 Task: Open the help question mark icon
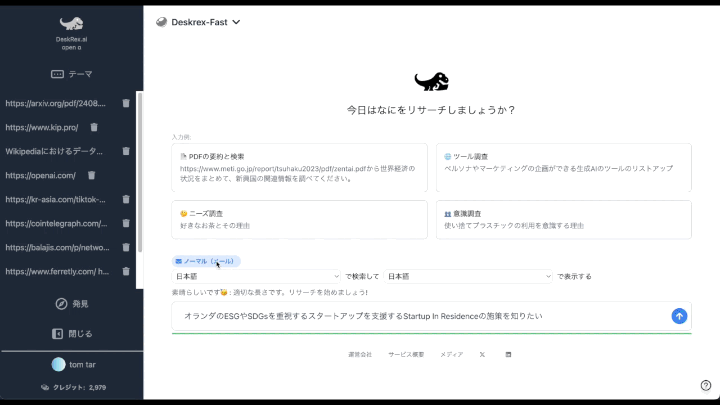pyautogui.click(x=706, y=385)
